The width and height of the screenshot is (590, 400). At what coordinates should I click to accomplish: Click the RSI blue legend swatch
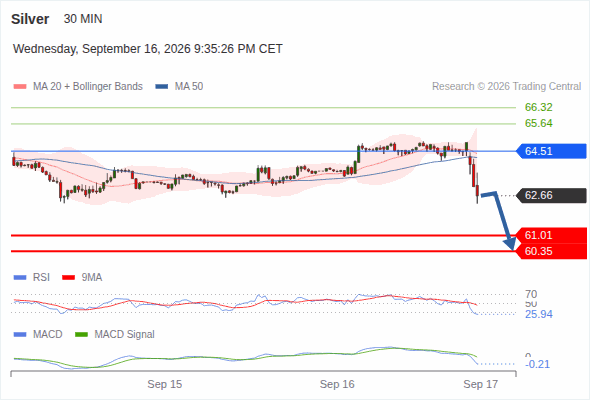20,278
